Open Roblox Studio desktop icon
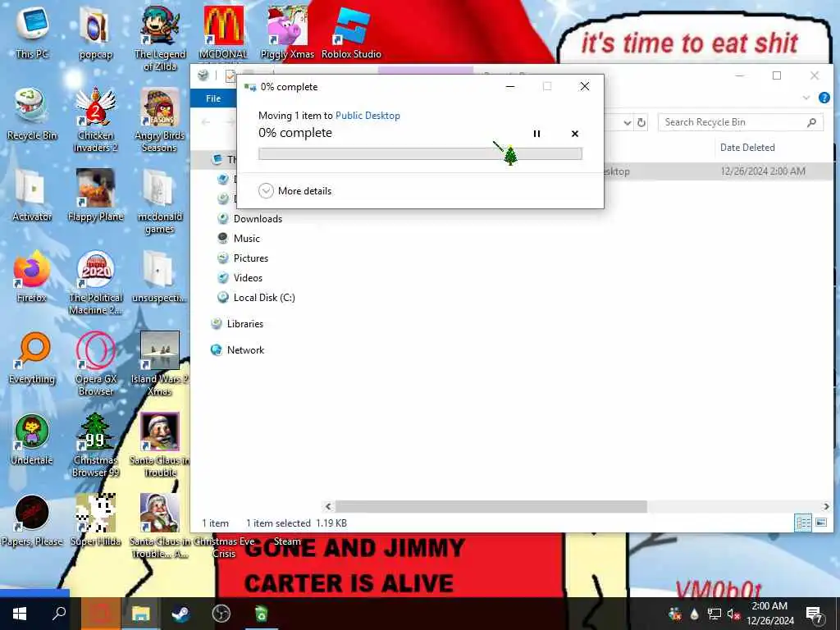This screenshot has width=840, height=630. [x=351, y=32]
